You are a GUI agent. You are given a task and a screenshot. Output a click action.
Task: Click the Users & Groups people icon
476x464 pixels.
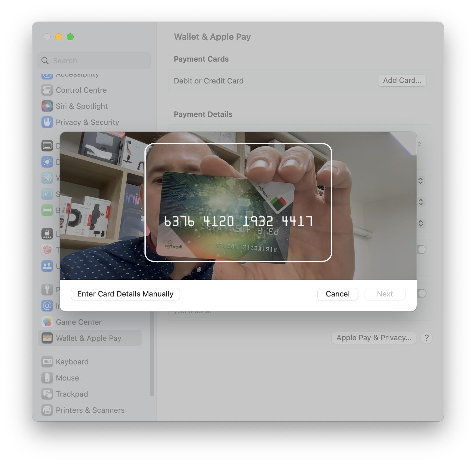click(47, 266)
